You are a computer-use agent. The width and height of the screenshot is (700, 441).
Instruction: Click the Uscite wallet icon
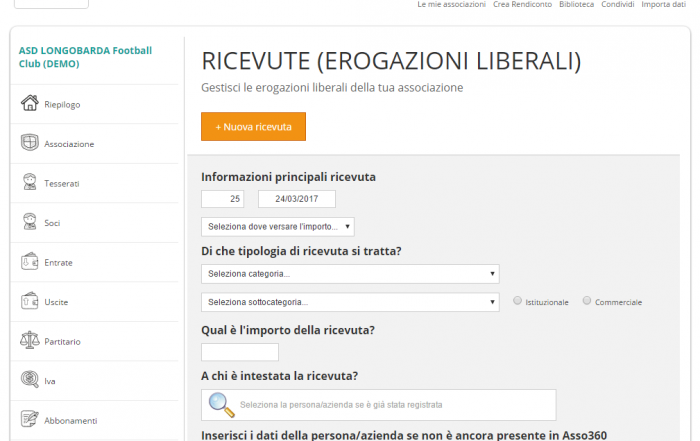click(x=29, y=301)
